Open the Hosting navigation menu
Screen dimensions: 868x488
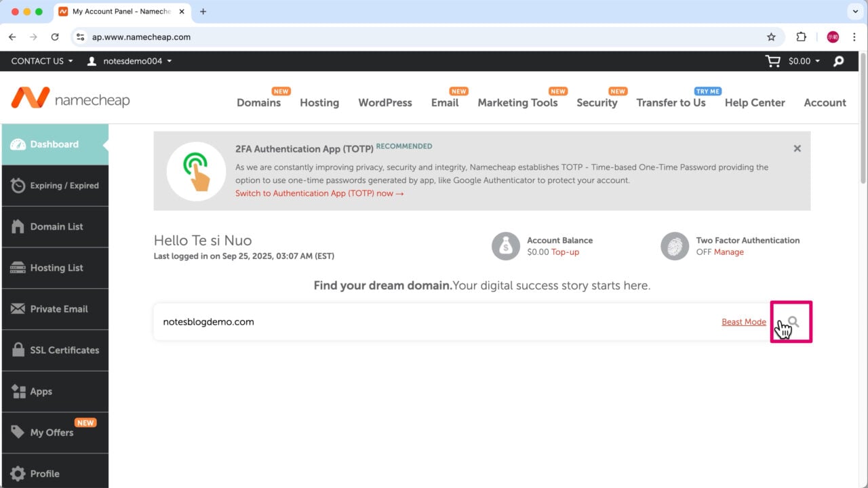coord(319,103)
